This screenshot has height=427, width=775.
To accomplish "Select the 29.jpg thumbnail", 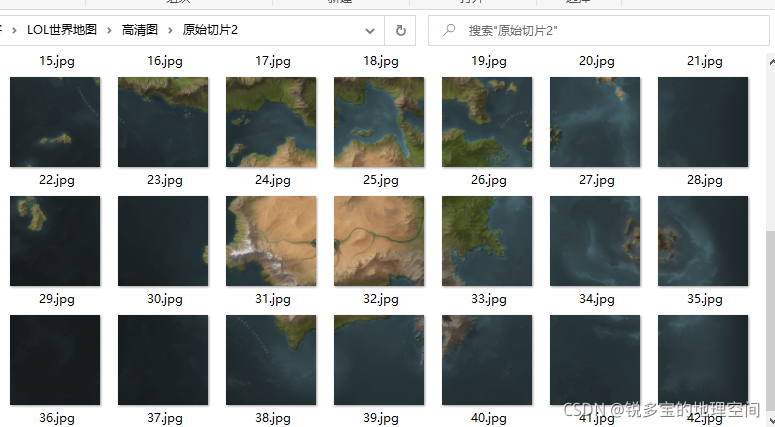I will coord(55,241).
